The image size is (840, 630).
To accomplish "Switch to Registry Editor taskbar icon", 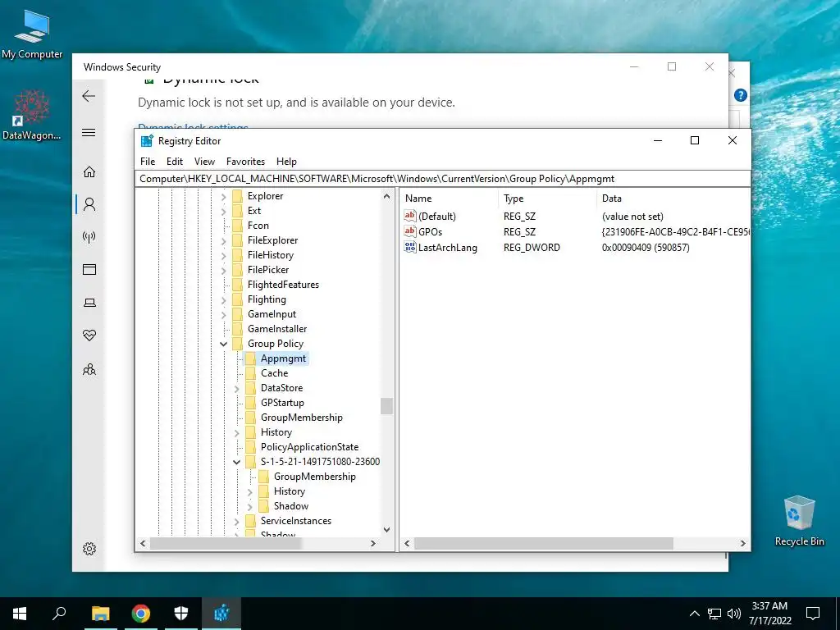I will (221, 614).
